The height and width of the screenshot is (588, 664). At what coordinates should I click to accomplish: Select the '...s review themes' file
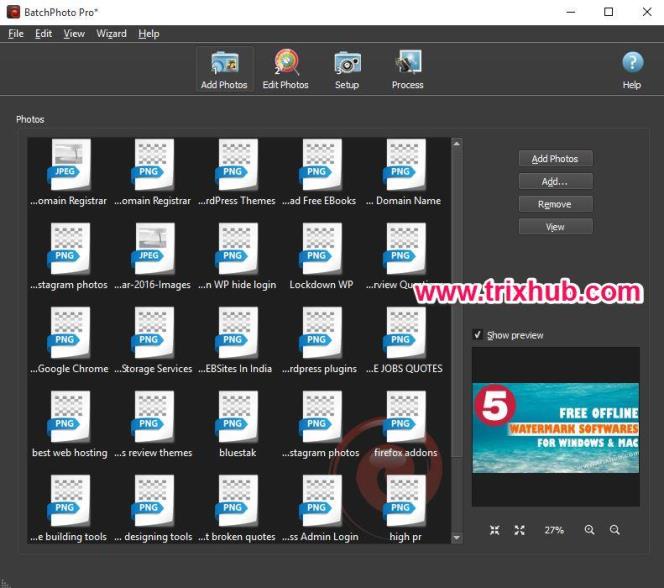(x=153, y=425)
